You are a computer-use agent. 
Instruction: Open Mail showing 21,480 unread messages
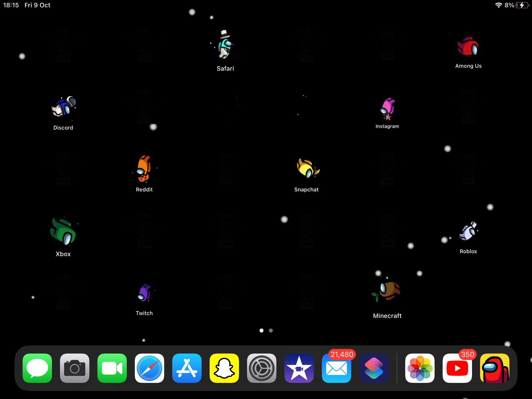click(336, 368)
